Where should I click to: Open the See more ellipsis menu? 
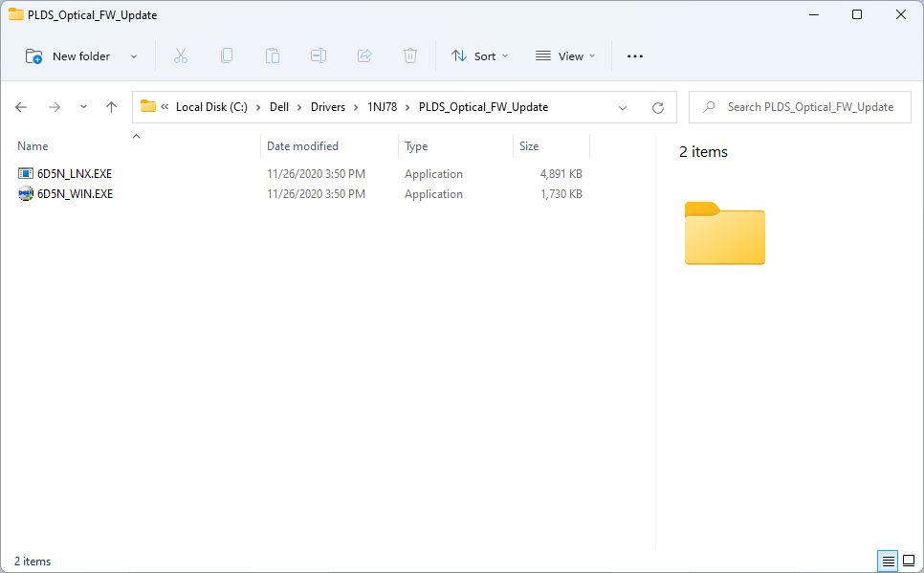pos(635,56)
